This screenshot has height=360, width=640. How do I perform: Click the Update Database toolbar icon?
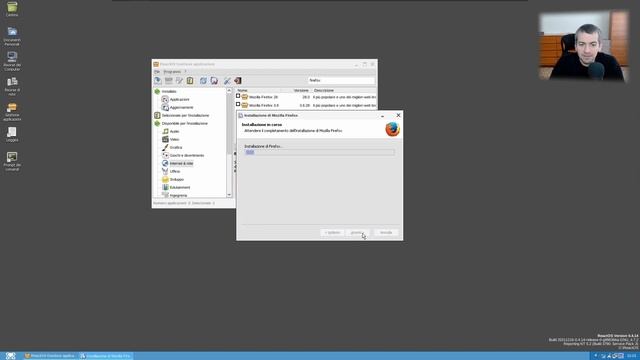click(214, 80)
